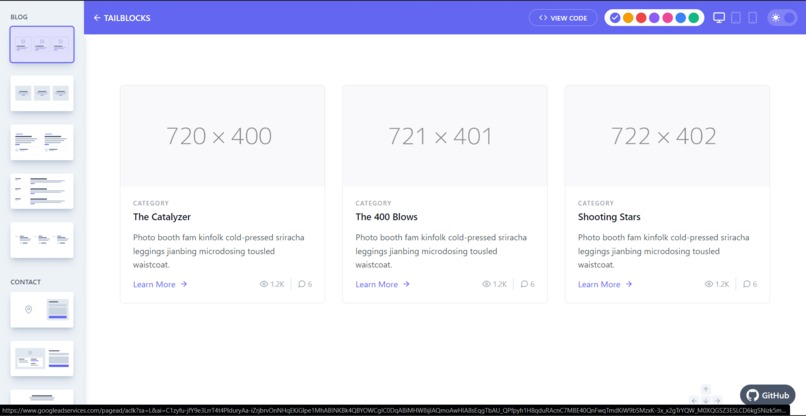Click the comment icon on Shooting Stars
806x416 pixels.
pyautogui.click(x=747, y=284)
